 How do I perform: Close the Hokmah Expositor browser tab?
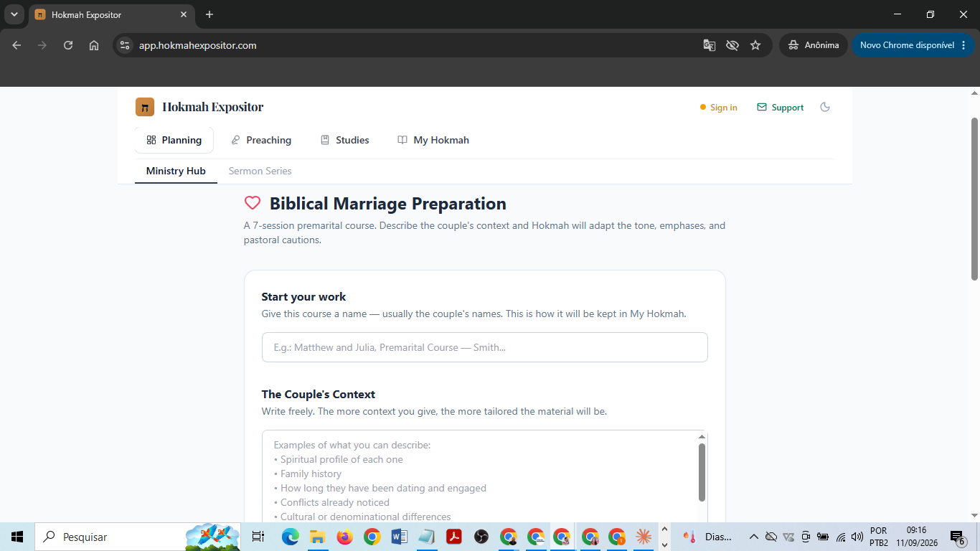click(x=184, y=14)
